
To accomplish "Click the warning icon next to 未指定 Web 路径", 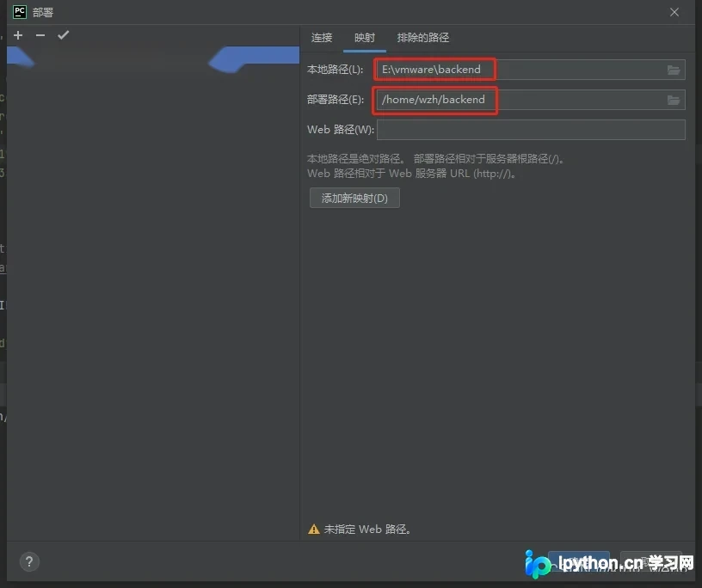I will [314, 530].
